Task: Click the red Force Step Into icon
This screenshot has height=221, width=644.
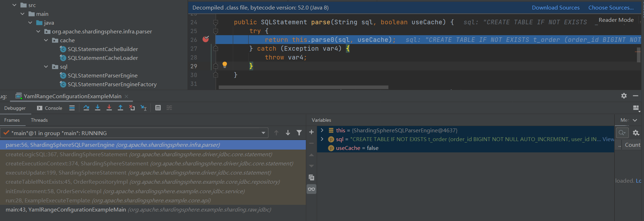Action: (x=109, y=108)
